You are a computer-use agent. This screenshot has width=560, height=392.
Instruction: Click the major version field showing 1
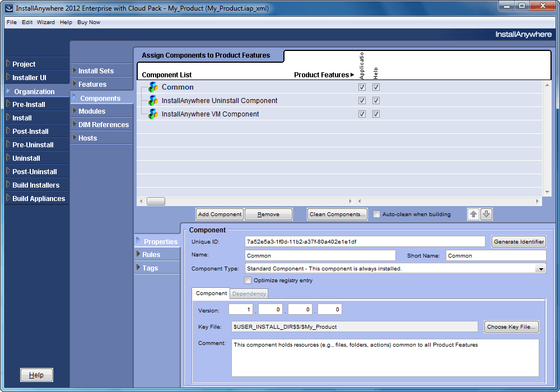tap(241, 310)
